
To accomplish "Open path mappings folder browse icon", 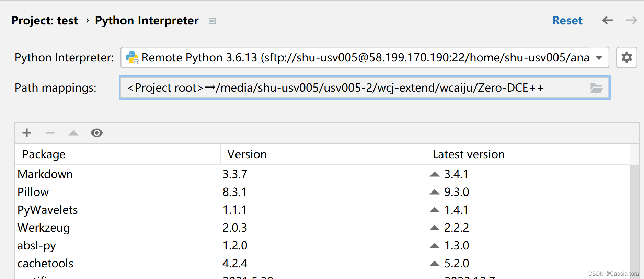I will (x=597, y=88).
